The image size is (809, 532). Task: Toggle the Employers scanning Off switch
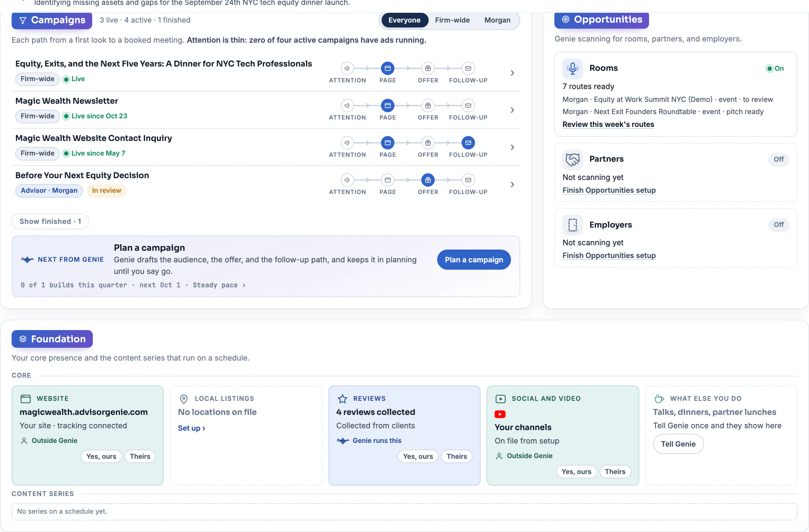(778, 225)
